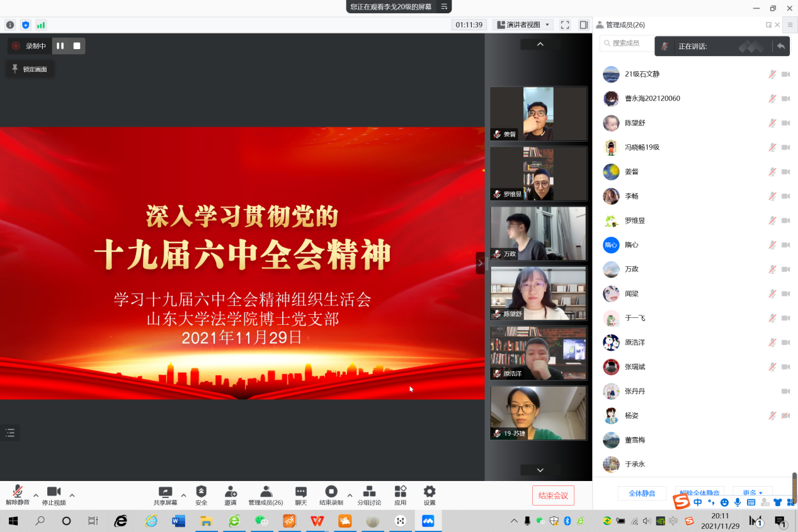This screenshot has height=532, width=798.
Task: Click the 共享屏幕 share screen icon
Action: pyautogui.click(x=165, y=495)
